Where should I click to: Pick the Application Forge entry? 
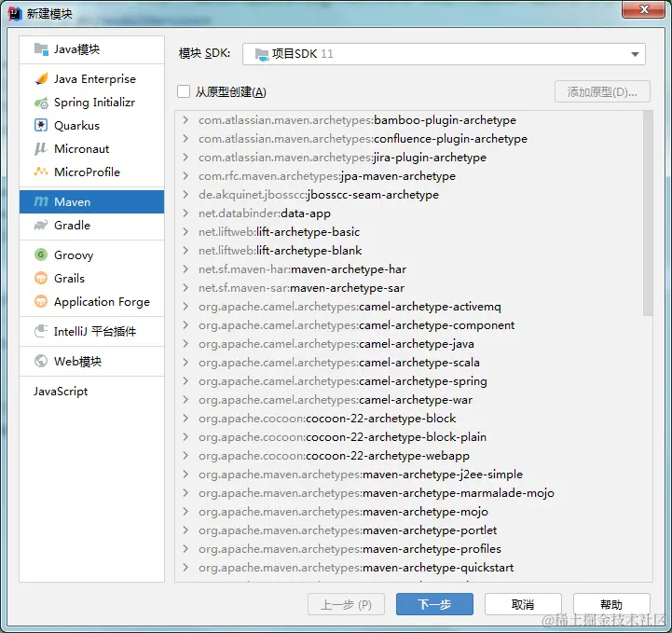(91, 301)
